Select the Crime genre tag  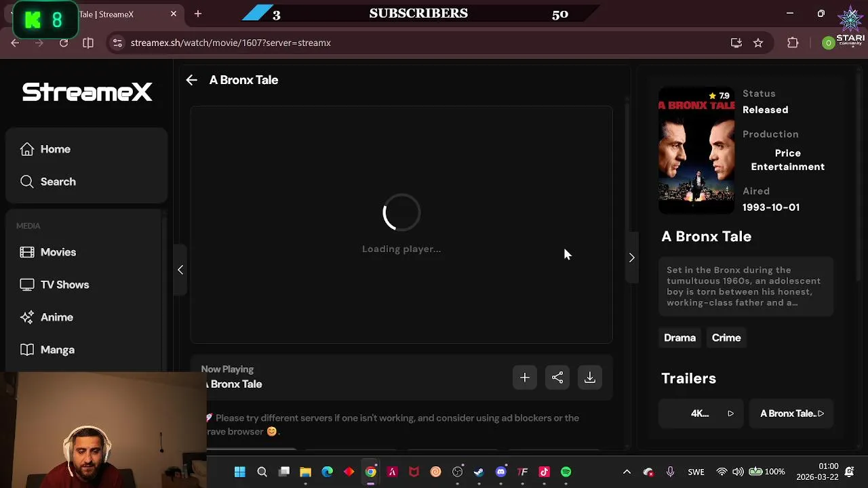coord(726,338)
